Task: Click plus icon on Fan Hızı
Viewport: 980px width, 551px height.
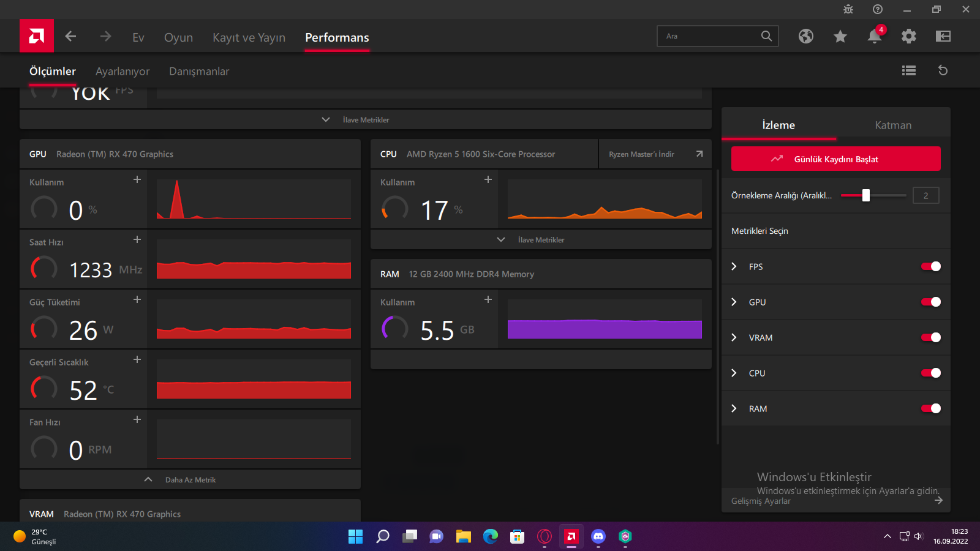Action: (x=137, y=419)
